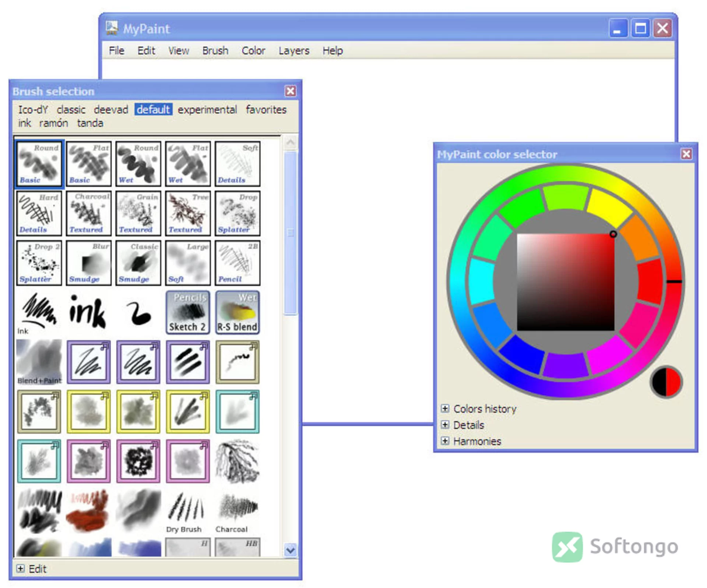Select the Blend+Paint brush

coord(39,362)
